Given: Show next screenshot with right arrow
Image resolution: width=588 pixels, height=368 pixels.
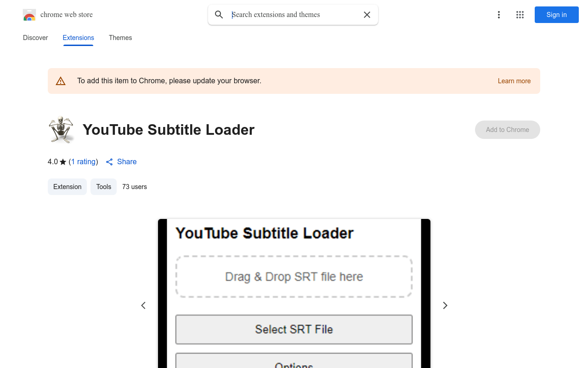Looking at the screenshot, I should click(x=445, y=305).
